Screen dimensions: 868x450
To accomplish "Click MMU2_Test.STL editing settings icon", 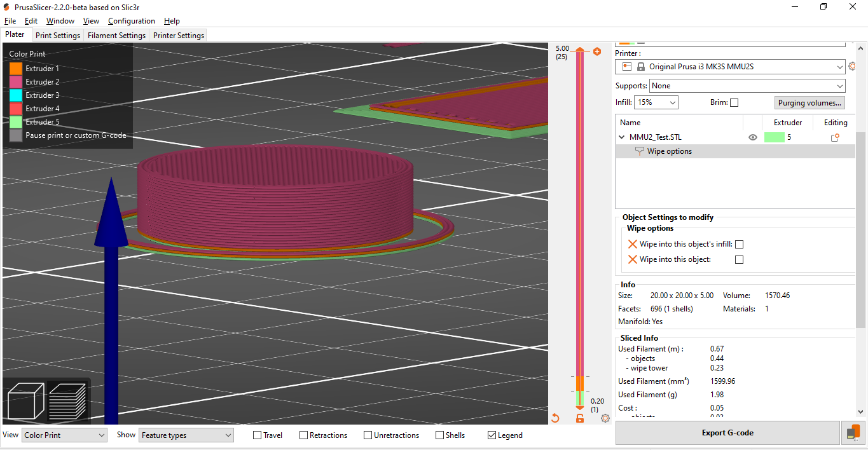I will 835,137.
